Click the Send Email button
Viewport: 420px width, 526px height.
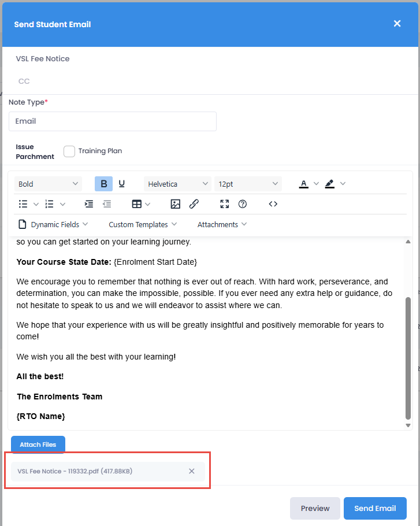(375, 508)
